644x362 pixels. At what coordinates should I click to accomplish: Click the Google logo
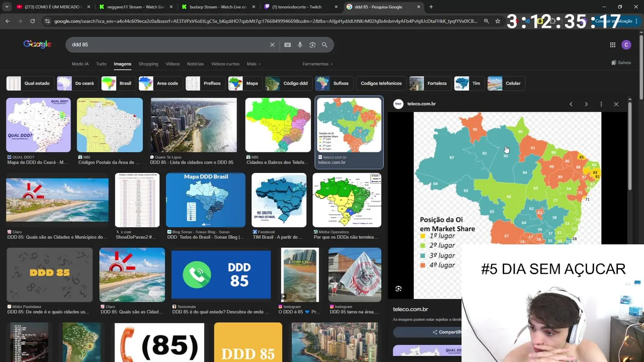(37, 44)
